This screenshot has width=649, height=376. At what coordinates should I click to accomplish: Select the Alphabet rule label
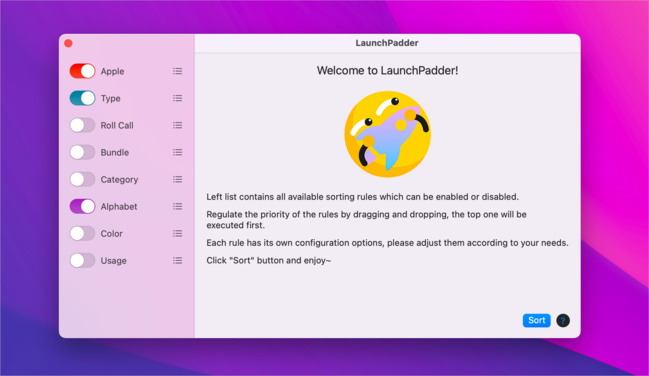[x=119, y=206]
